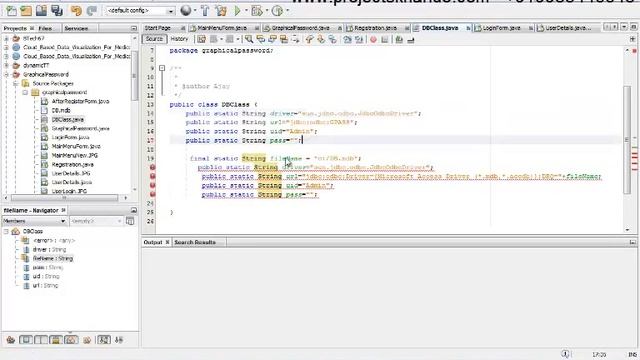Screen dimensions: 640x360
Task: Select DB.mdb file in project tree
Action: coord(61,110)
